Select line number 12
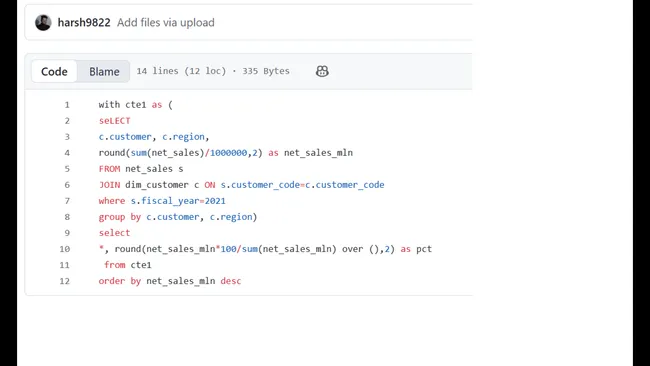This screenshot has height=366, width=650. pos(65,281)
